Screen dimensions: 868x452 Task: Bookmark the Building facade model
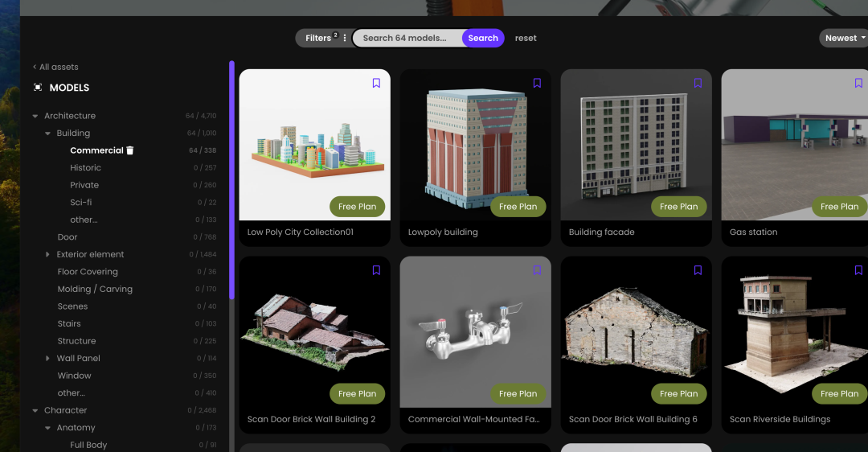click(x=698, y=83)
